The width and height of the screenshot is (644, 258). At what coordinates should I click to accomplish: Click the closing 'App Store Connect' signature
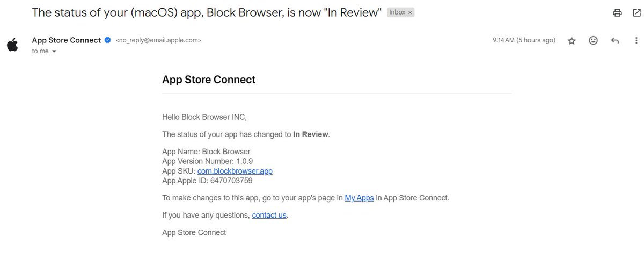[x=194, y=232]
